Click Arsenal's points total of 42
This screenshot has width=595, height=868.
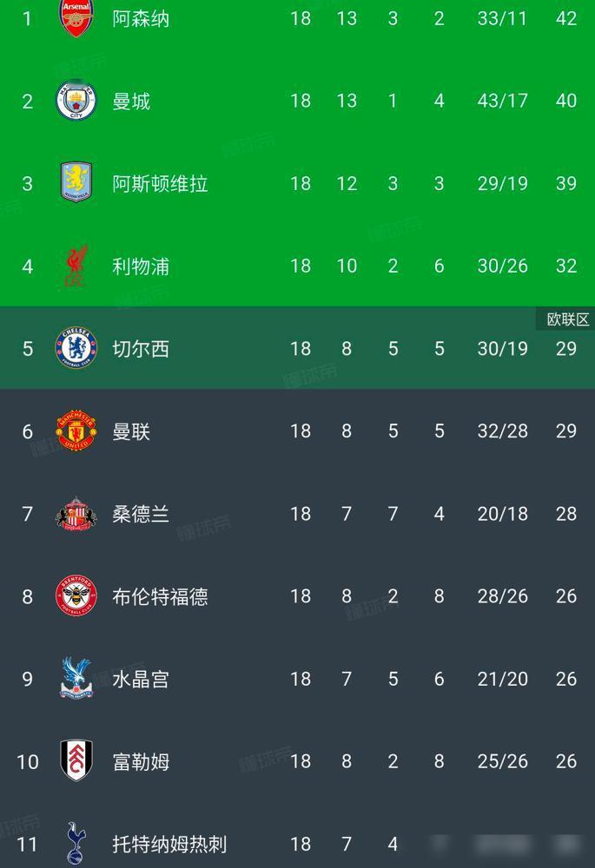pyautogui.click(x=566, y=17)
